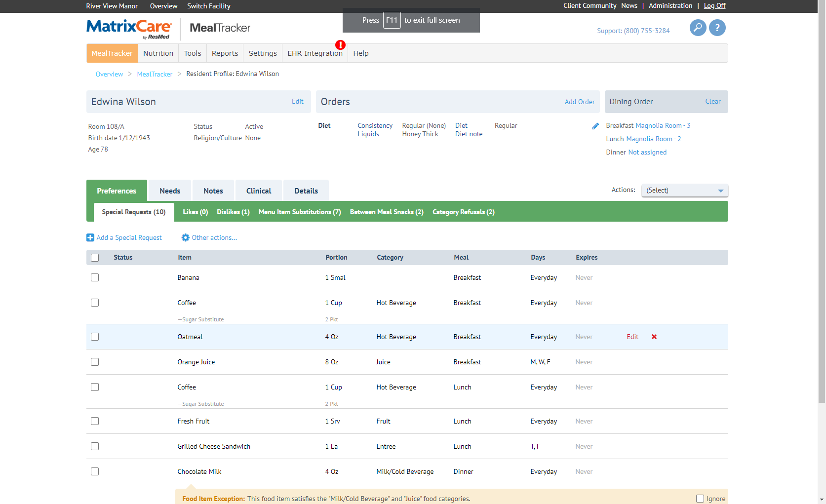This screenshot has height=504, width=826.
Task: Clear the Dining Order
Action: click(713, 101)
